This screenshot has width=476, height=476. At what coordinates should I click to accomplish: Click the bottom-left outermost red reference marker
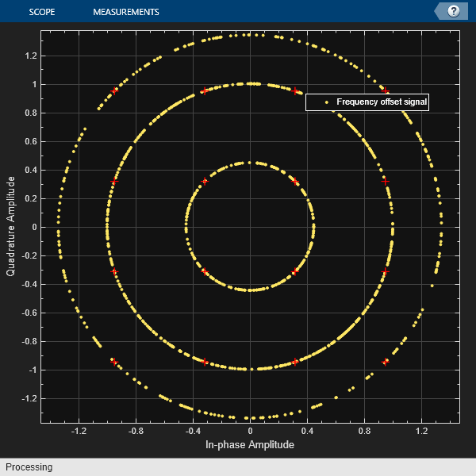[x=114, y=362]
